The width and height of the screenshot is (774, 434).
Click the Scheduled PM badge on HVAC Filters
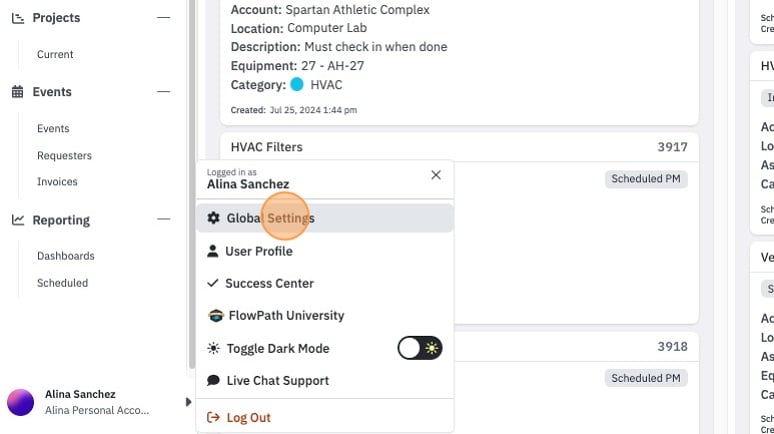pos(646,179)
